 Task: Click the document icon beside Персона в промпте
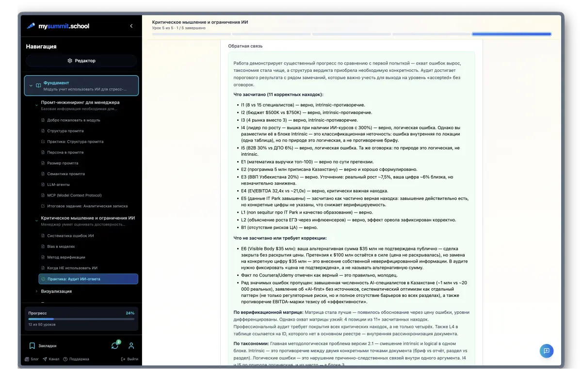tap(43, 152)
